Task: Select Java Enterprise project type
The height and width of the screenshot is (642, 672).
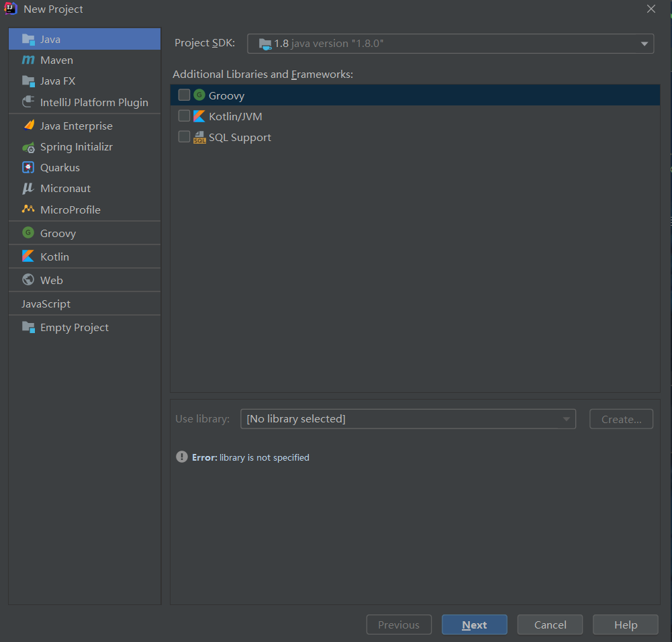Action: [85, 126]
